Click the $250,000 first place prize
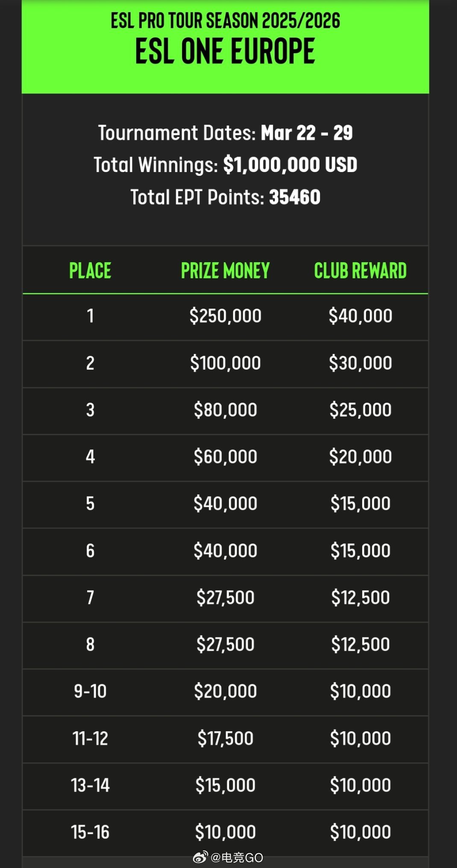This screenshot has width=457, height=868. tap(226, 316)
